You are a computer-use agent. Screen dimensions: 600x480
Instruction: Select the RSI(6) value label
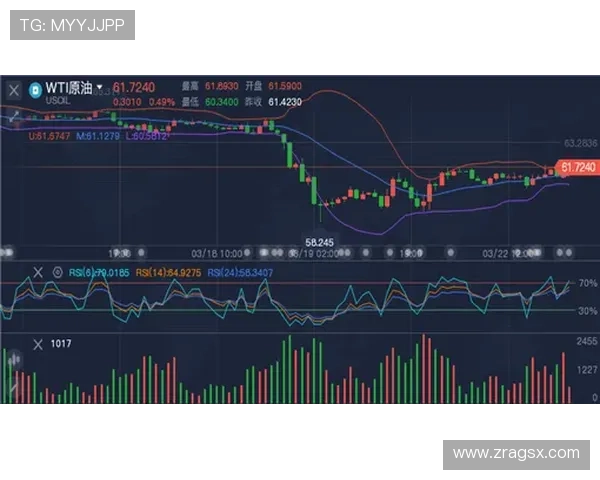tap(99, 273)
